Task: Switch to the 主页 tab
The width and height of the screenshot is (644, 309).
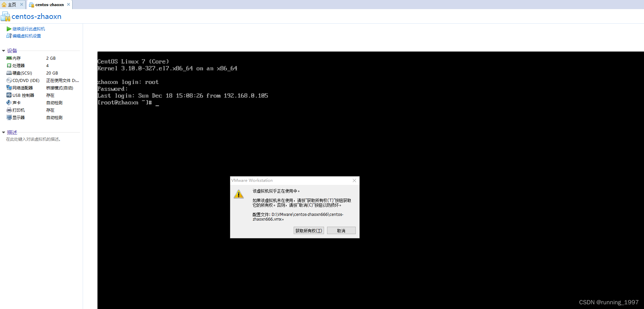Action: click(12, 5)
